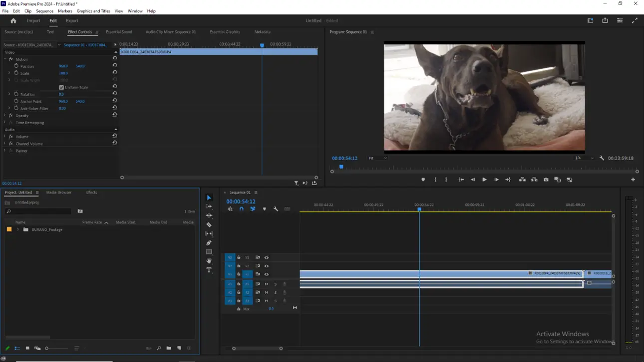644x362 pixels.
Task: Open the Fit zoom level dropdown
Action: [x=377, y=158]
